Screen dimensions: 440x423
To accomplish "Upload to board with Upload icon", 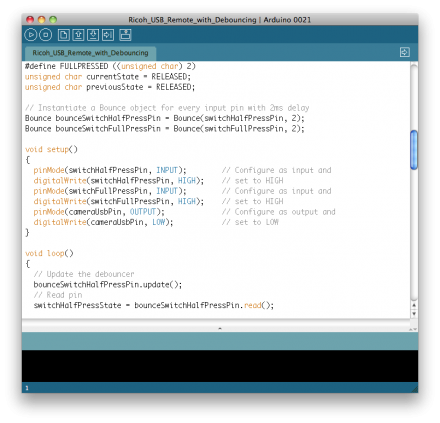I will tap(108, 35).
